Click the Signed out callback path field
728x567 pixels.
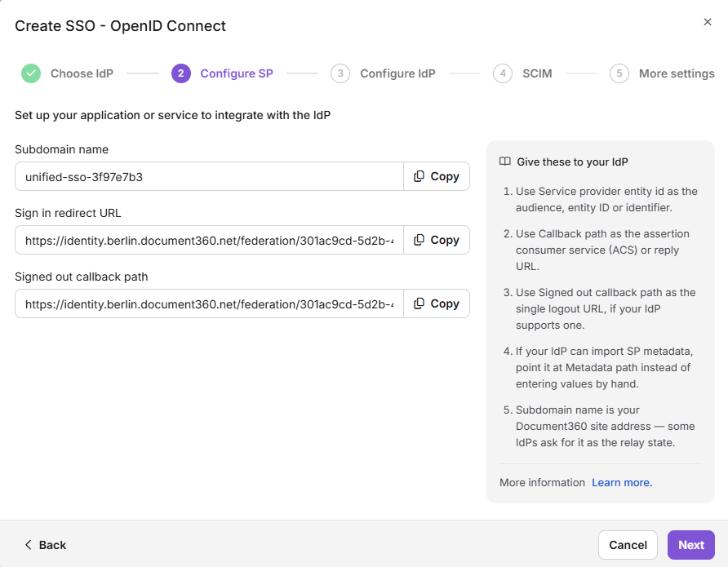(210, 303)
